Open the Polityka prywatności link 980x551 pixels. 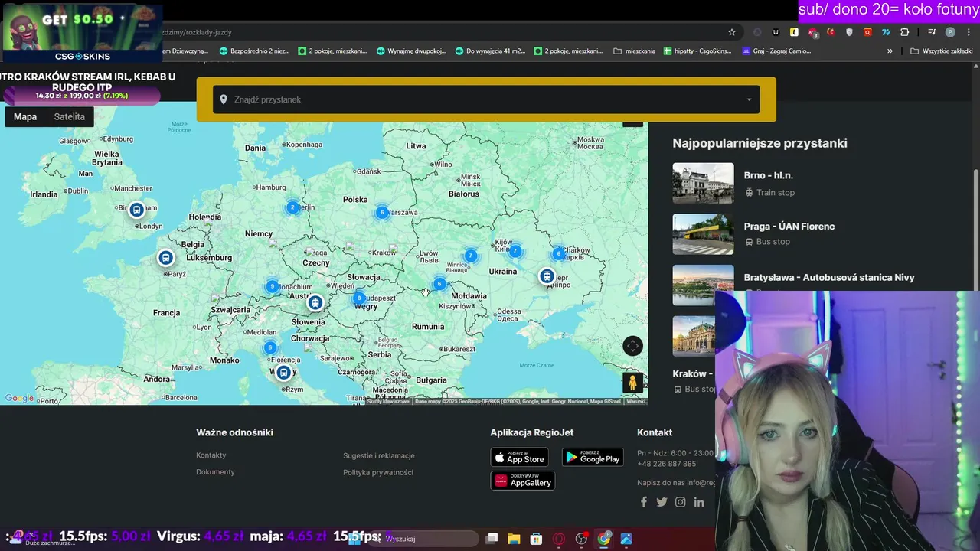[378, 472]
